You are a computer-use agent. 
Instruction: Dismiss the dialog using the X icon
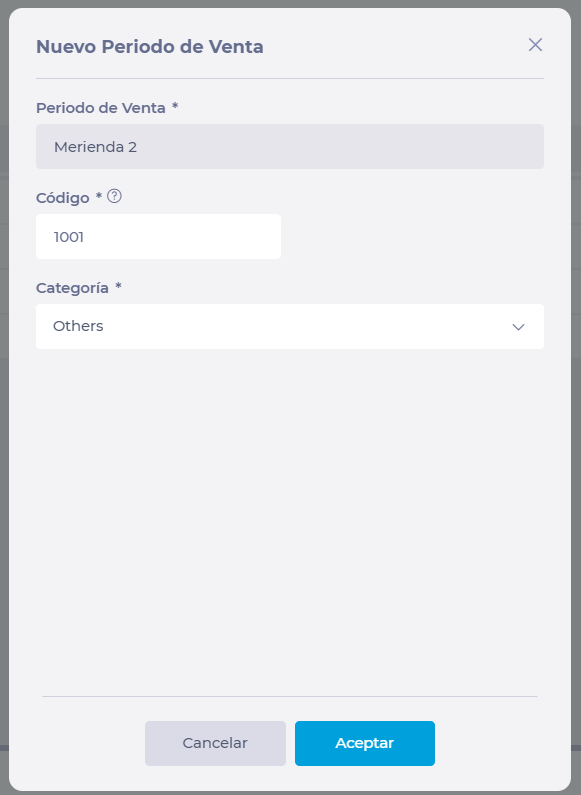point(535,45)
